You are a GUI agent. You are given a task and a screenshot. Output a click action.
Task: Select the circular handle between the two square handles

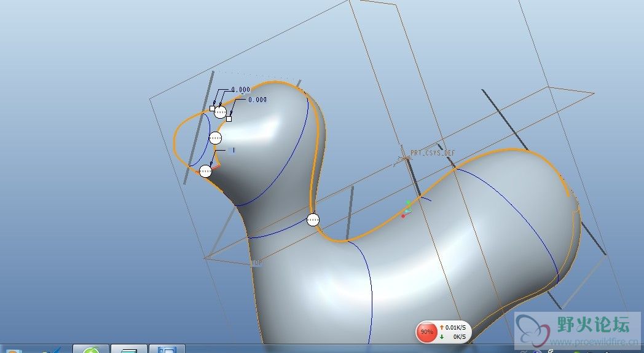click(x=220, y=112)
